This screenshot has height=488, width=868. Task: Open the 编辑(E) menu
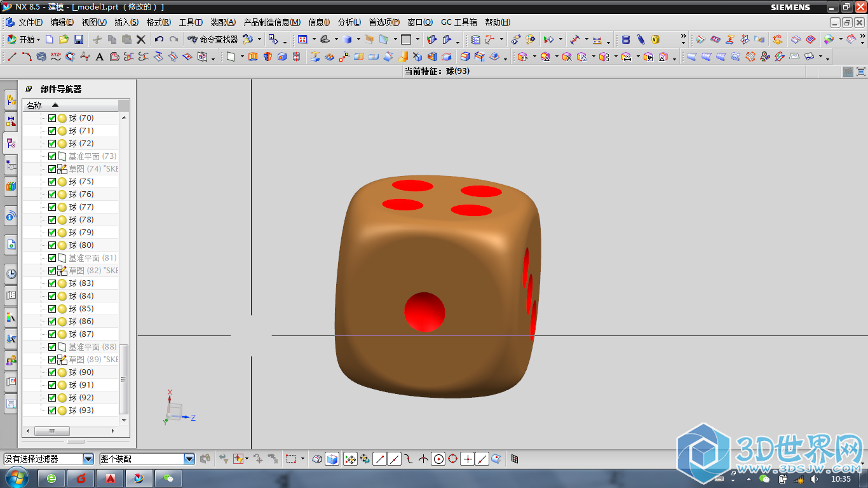[x=62, y=22]
